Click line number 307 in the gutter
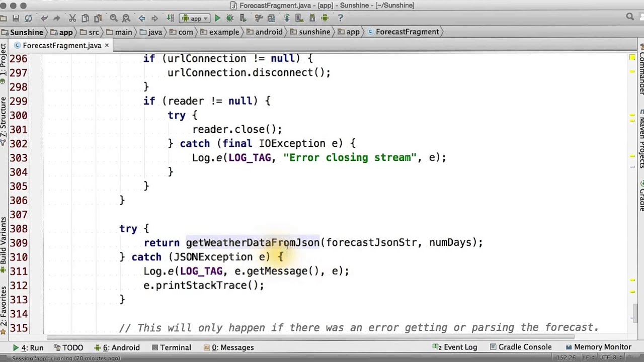 coord(19,214)
